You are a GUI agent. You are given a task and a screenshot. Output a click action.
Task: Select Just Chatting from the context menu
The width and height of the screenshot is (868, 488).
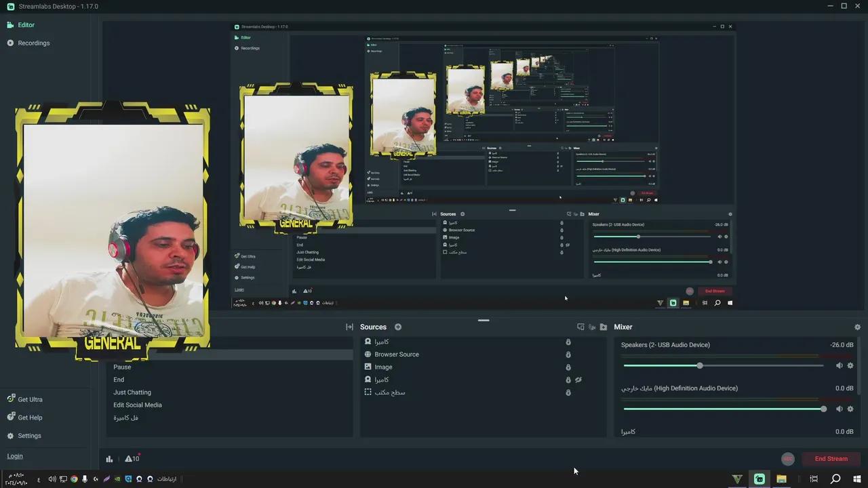coord(132,392)
